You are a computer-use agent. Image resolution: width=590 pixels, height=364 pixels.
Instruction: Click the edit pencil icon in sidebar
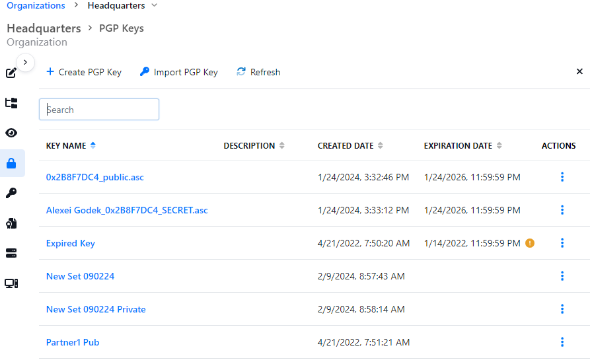(11, 73)
